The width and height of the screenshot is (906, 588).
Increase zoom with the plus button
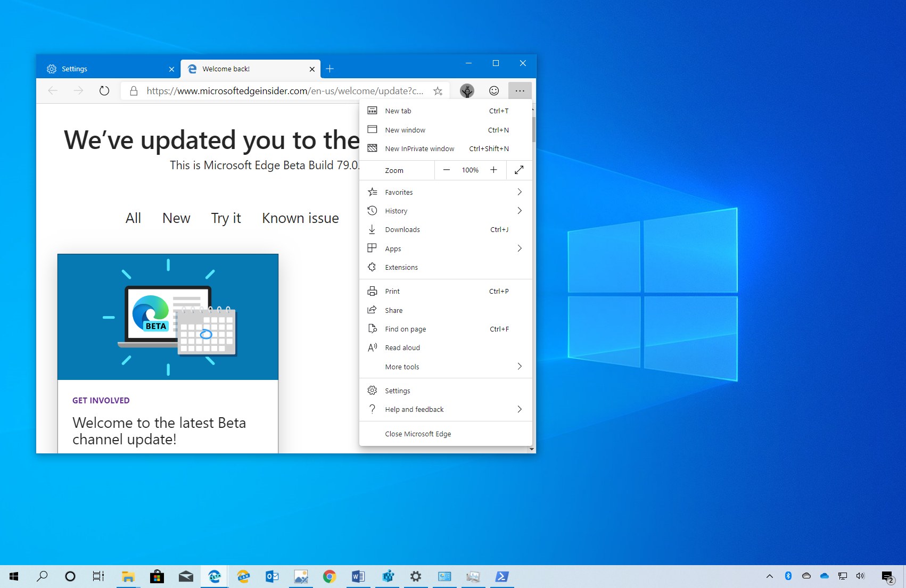coord(493,170)
